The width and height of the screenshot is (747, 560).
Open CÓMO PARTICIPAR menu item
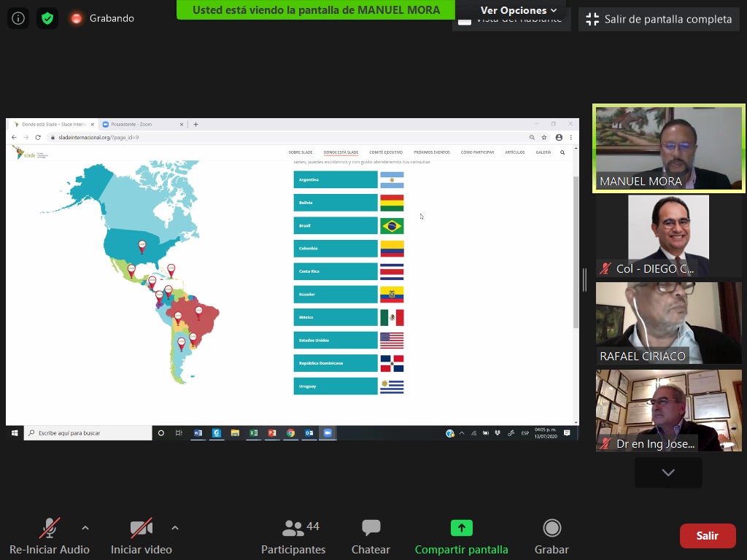tap(477, 152)
